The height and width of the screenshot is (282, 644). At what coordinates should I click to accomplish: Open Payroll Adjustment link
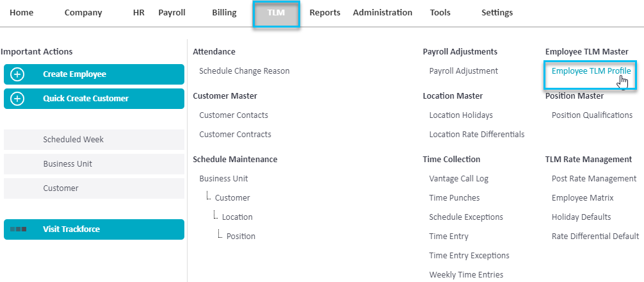point(463,71)
